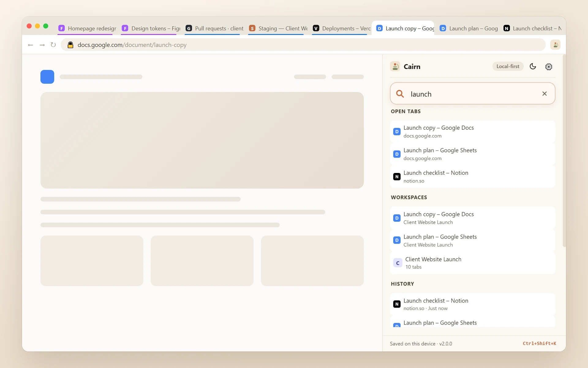Open Cairn settings gear

click(x=549, y=67)
